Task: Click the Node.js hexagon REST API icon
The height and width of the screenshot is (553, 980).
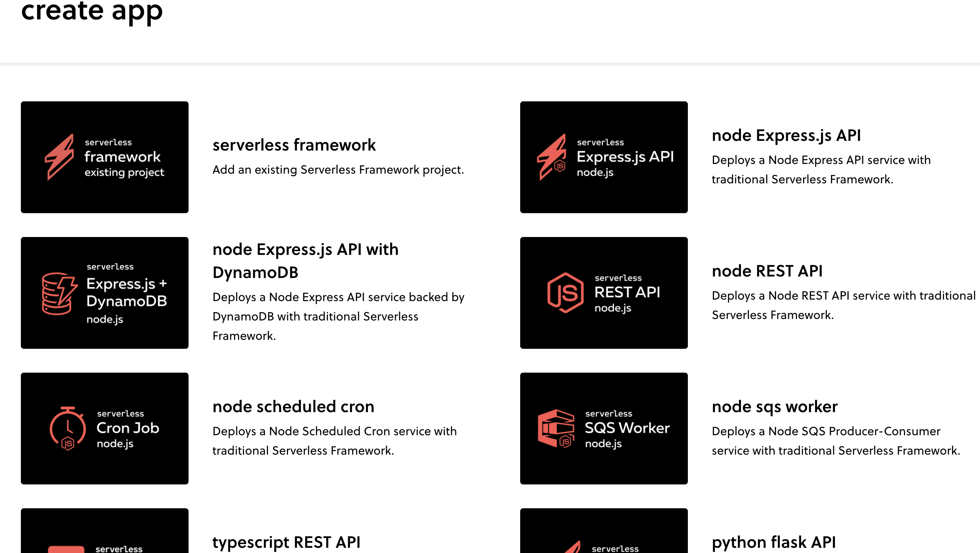Action: pos(565,293)
